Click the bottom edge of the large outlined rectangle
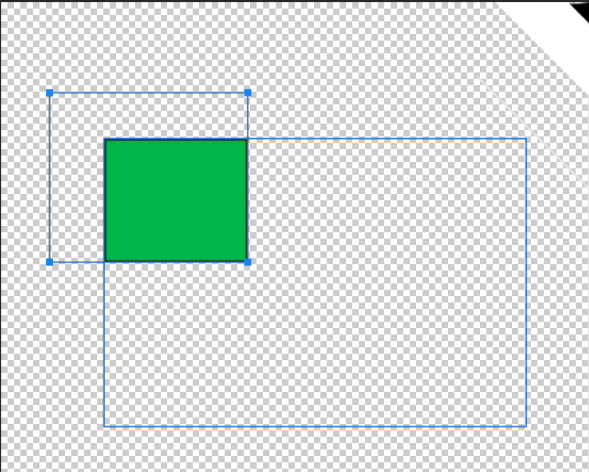The width and height of the screenshot is (589, 472). (315, 426)
